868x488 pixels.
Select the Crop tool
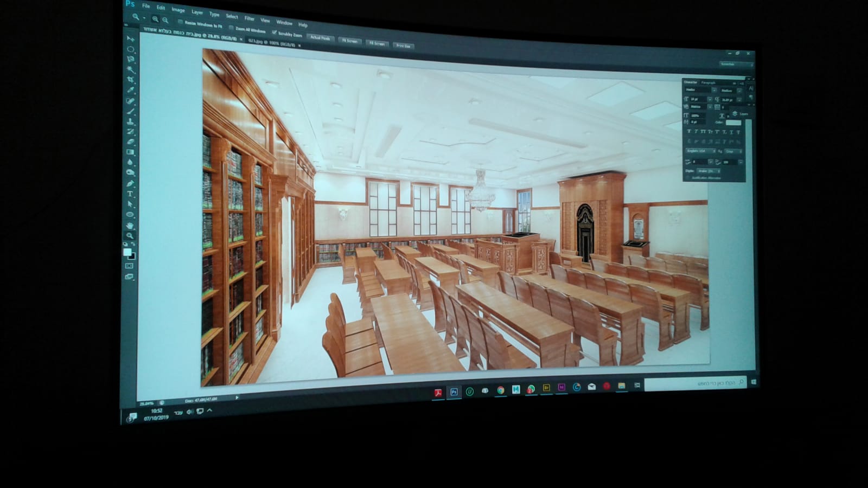130,80
